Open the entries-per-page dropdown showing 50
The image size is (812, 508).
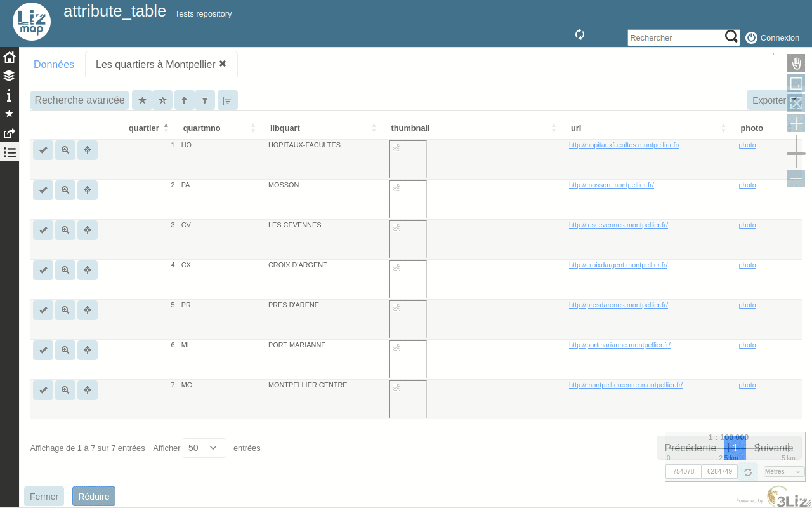click(204, 448)
